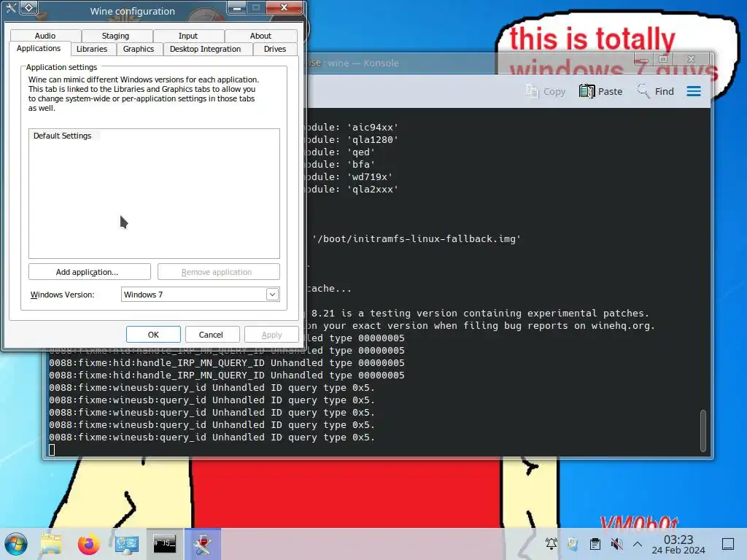
Task: Click the Remove application button
Action: (x=219, y=272)
